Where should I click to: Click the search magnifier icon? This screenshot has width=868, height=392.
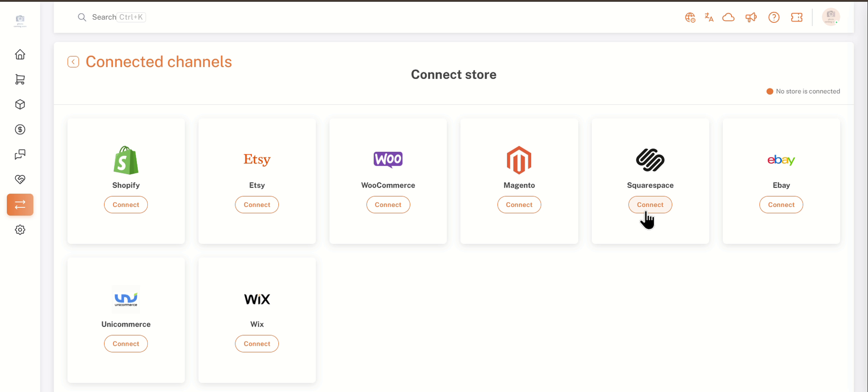82,17
